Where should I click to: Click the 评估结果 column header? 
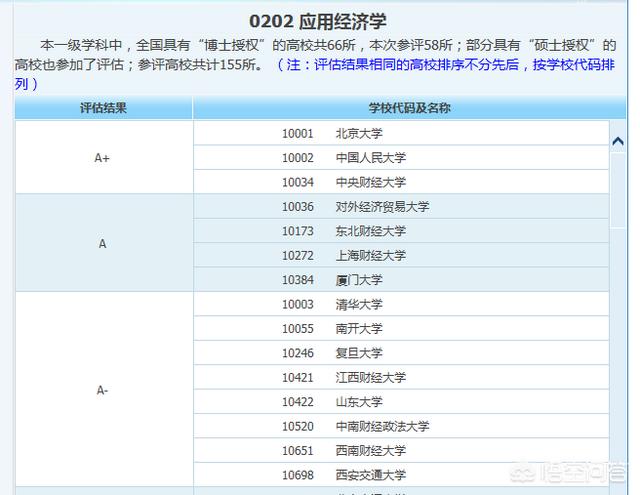[x=103, y=106]
